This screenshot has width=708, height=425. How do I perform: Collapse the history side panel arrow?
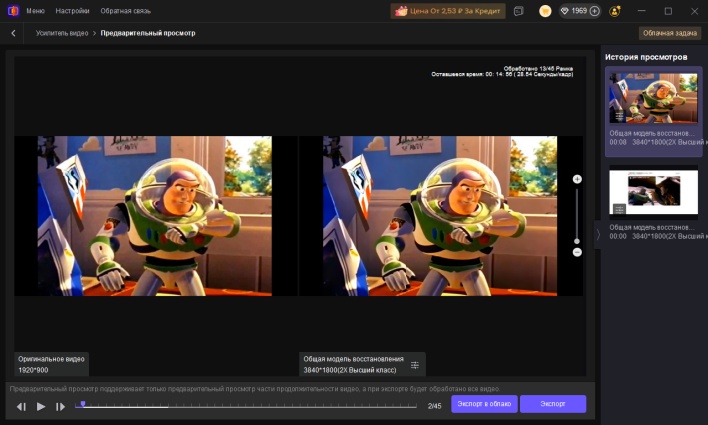pos(598,234)
